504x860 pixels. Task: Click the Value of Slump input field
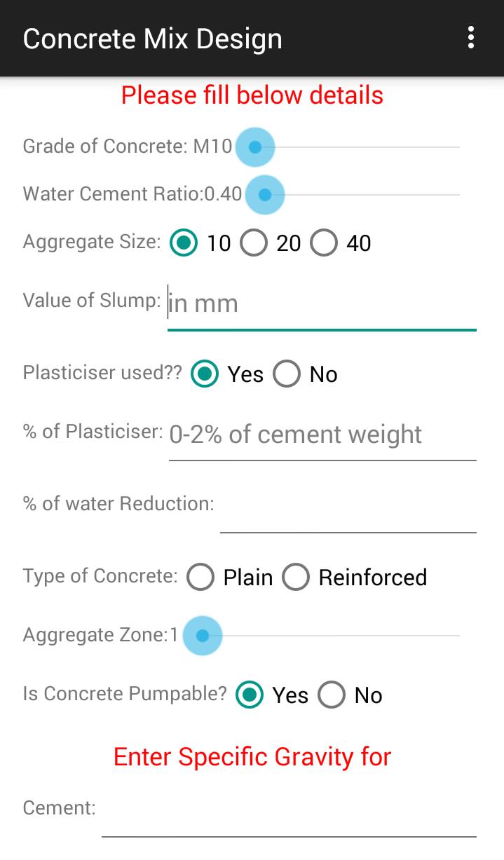coord(321,303)
